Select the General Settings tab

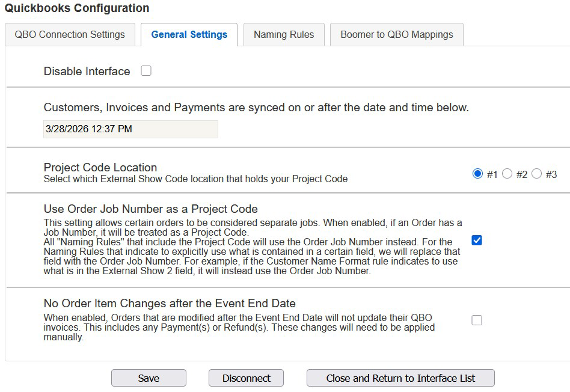189,34
